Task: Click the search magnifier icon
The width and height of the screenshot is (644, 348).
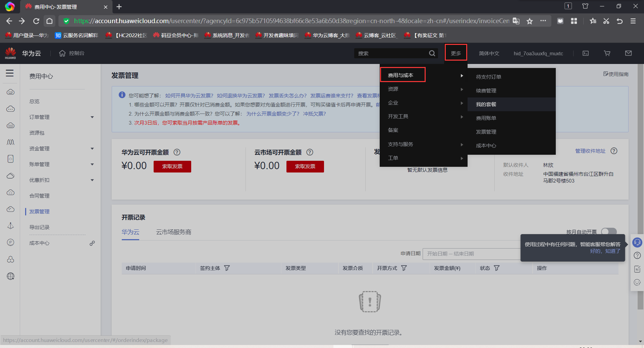Action: click(432, 53)
